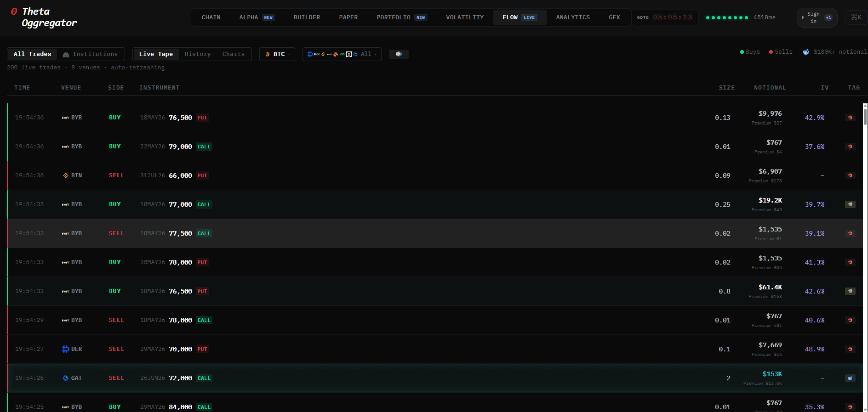This screenshot has width=868, height=412.
Task: Sort by the NOTIONAL column header
Action: (x=770, y=88)
